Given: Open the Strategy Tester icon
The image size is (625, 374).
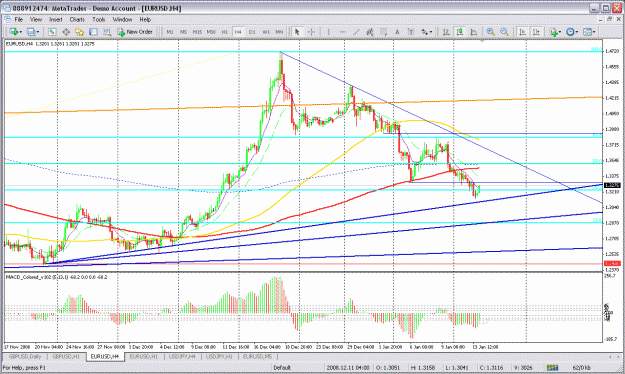Looking at the screenshot, I should (107, 32).
